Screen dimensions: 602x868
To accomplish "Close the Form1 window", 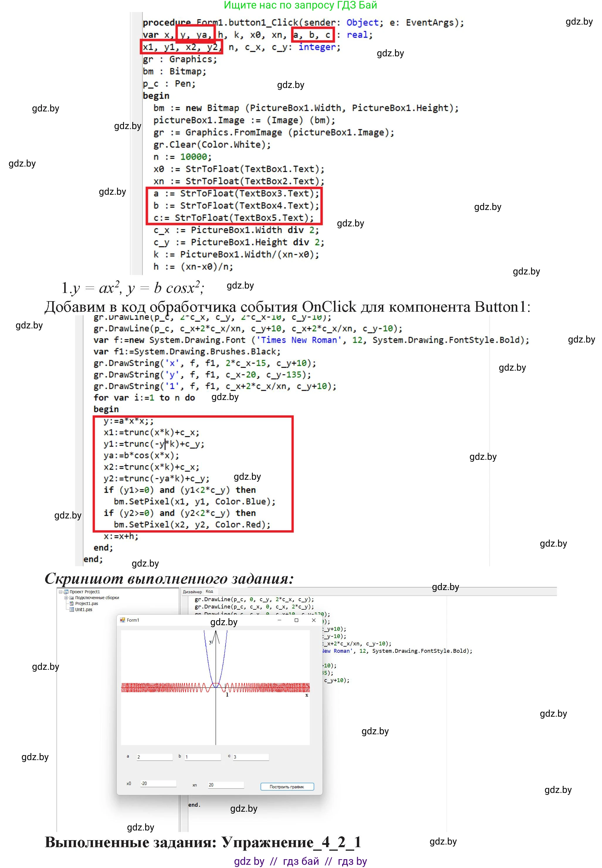I will tap(313, 620).
